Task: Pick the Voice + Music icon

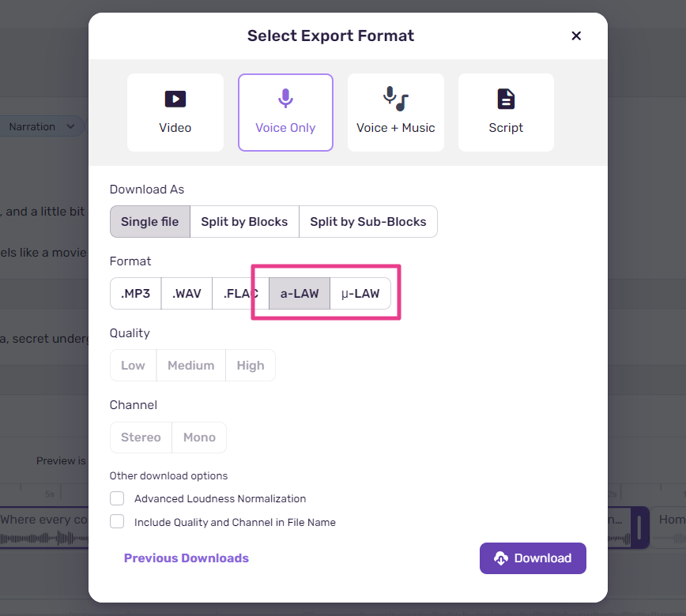Action: point(395,99)
